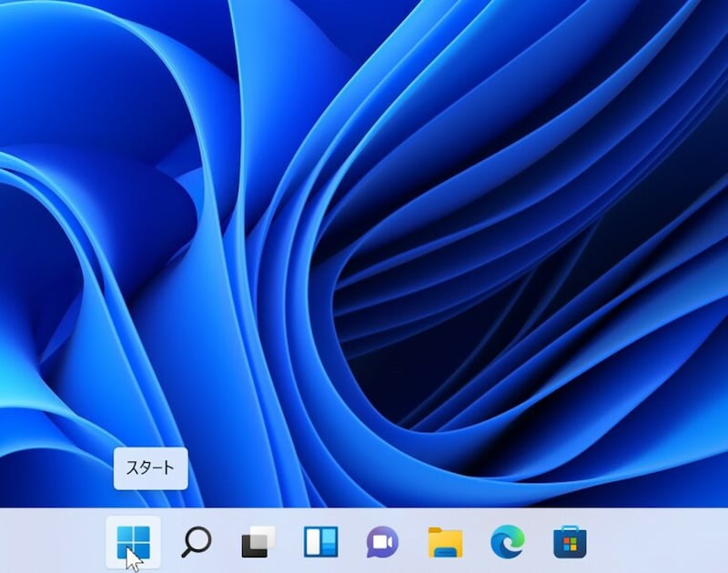Open the Microsoft Store app
The width and height of the screenshot is (728, 573).
coord(570,542)
